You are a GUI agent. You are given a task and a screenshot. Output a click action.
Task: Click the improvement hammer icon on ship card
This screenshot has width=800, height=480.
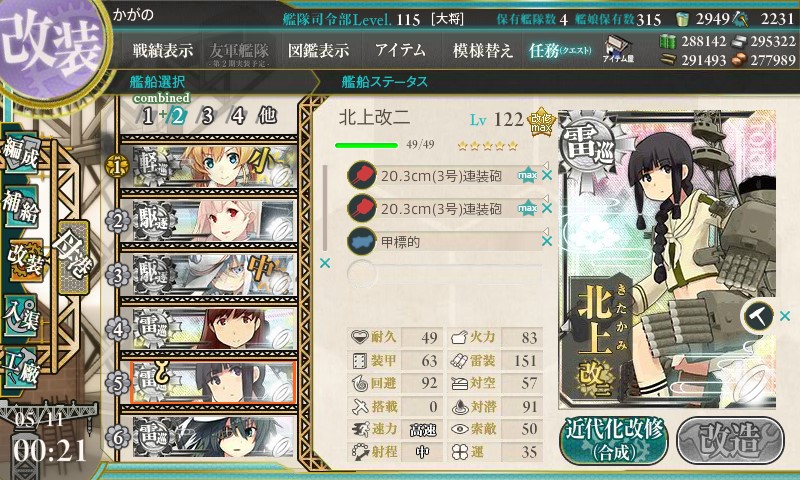(x=757, y=316)
